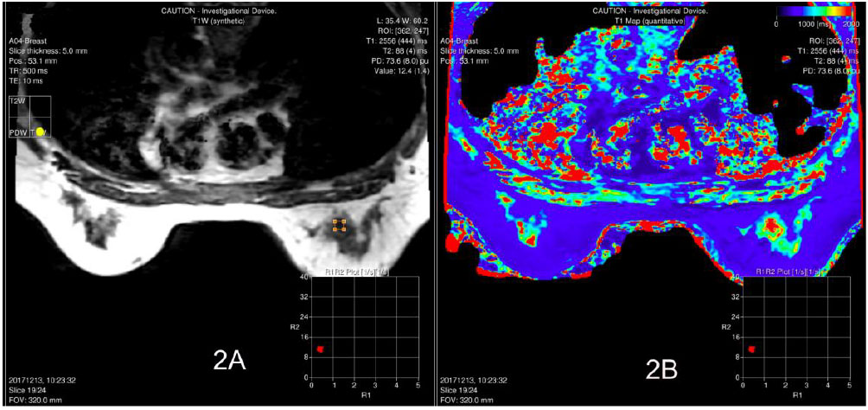Click the T1 Map (quantitative) title label
The width and height of the screenshot is (868, 410).
pyautogui.click(x=651, y=18)
